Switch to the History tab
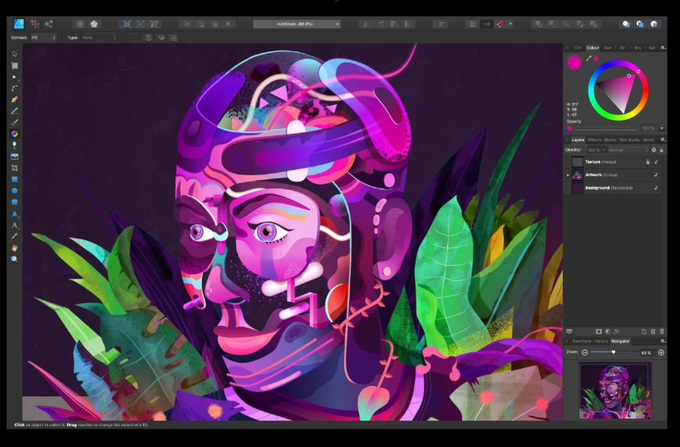 [601, 341]
